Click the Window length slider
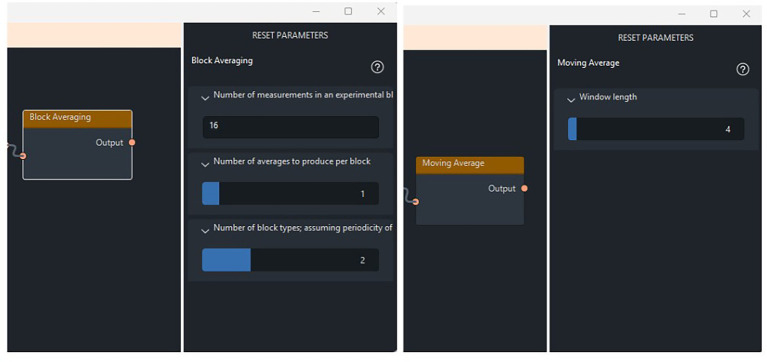The height and width of the screenshot is (362, 767). [x=656, y=129]
